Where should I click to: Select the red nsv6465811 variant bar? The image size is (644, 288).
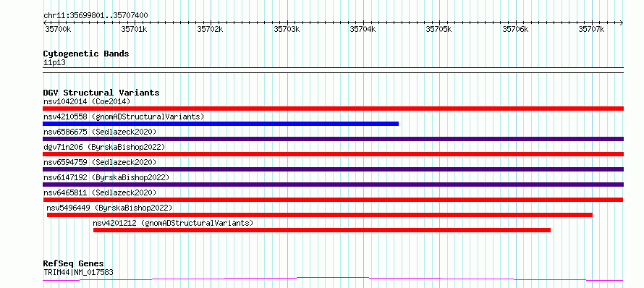click(x=333, y=200)
